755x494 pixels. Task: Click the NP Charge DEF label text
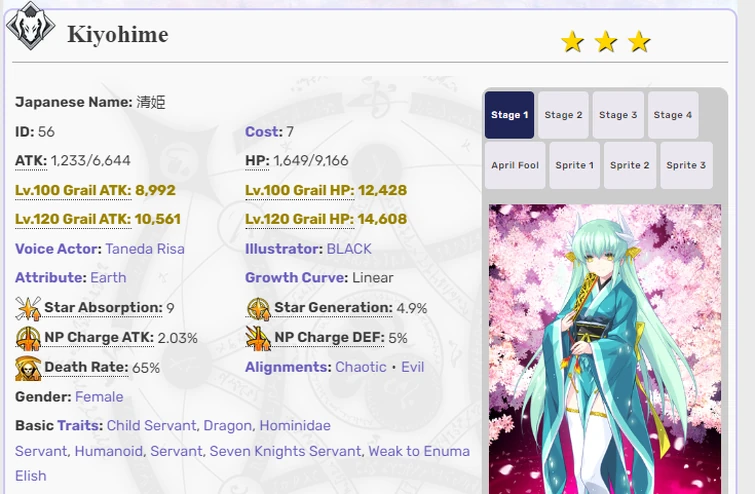[x=329, y=338]
